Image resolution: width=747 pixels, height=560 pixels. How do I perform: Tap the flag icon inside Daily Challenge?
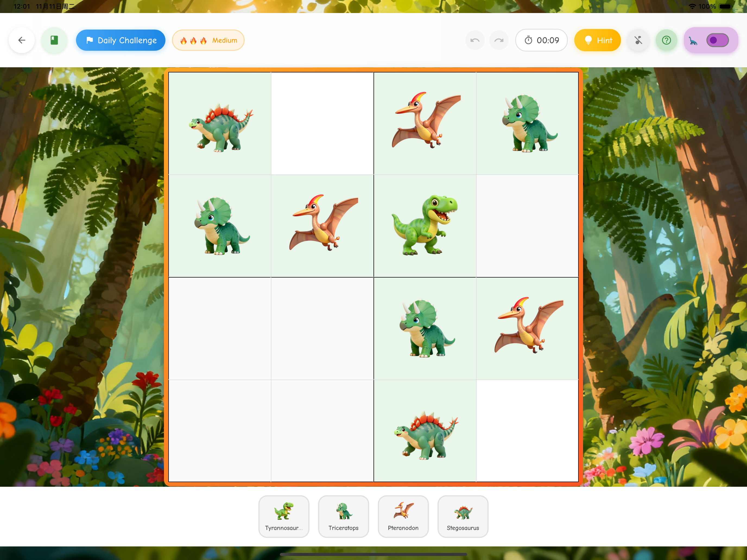coord(90,40)
